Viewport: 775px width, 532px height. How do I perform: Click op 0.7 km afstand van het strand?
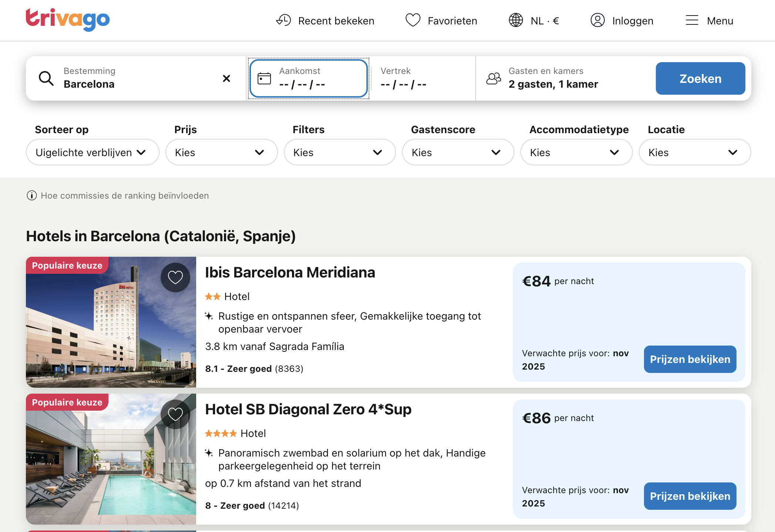click(283, 484)
